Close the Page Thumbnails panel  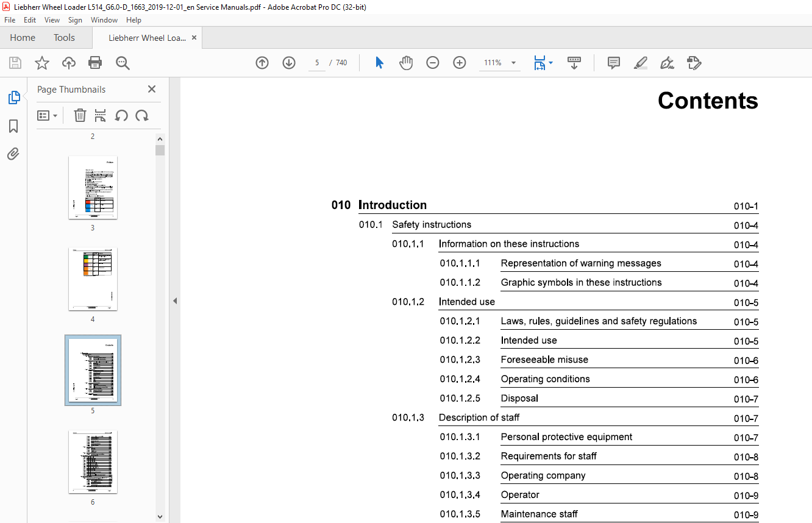tap(152, 89)
